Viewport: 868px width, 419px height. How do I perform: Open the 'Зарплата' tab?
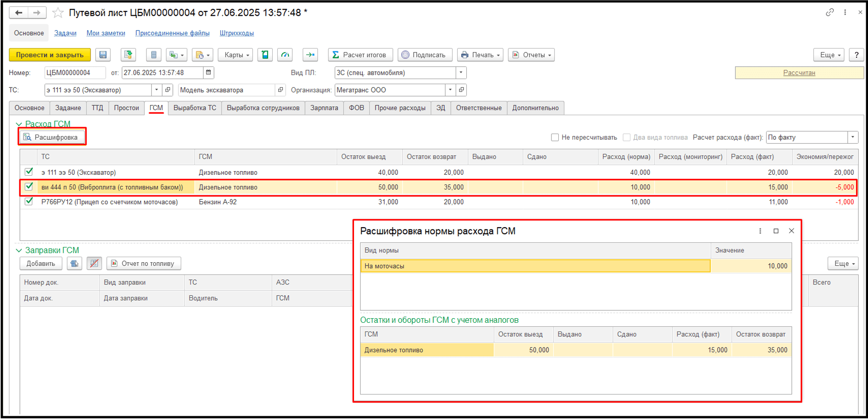pyautogui.click(x=324, y=108)
